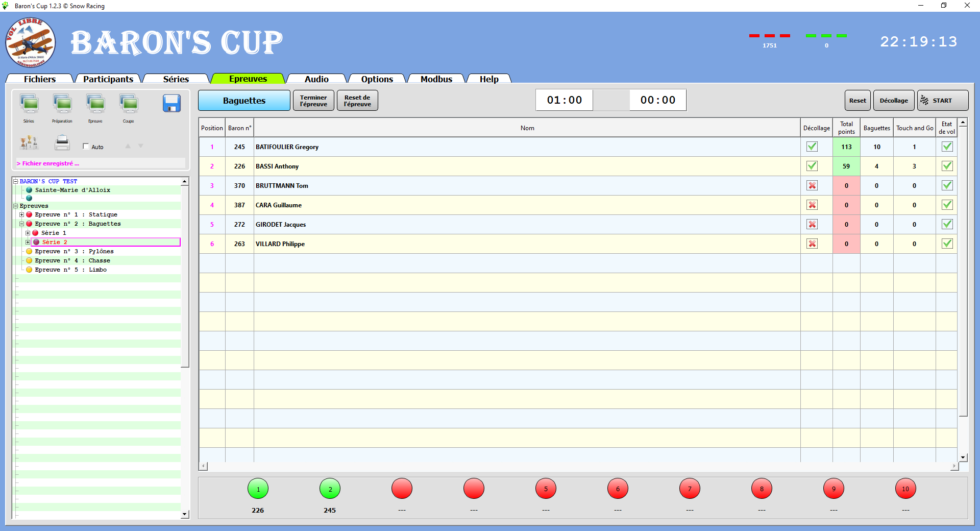Open the Coupe display screen
980x531 pixels.
pyautogui.click(x=128, y=105)
